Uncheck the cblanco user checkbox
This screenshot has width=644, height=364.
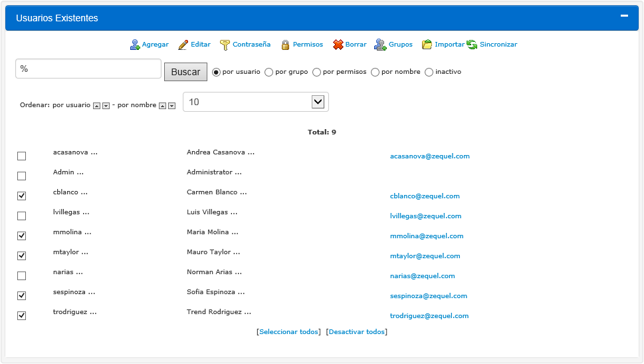22,196
